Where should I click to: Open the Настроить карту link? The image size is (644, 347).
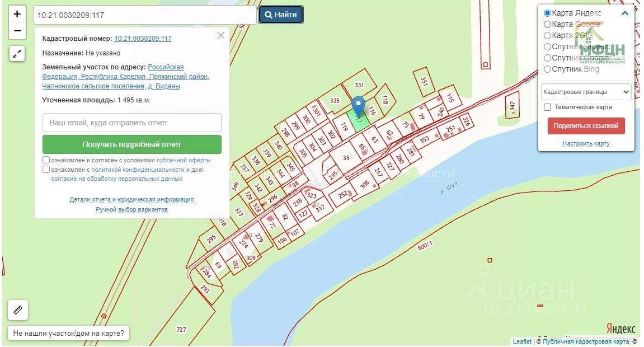586,143
